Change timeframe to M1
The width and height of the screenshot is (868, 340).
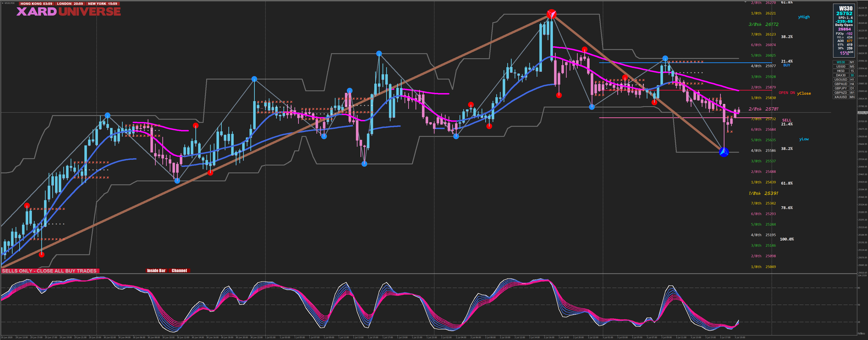click(x=852, y=62)
